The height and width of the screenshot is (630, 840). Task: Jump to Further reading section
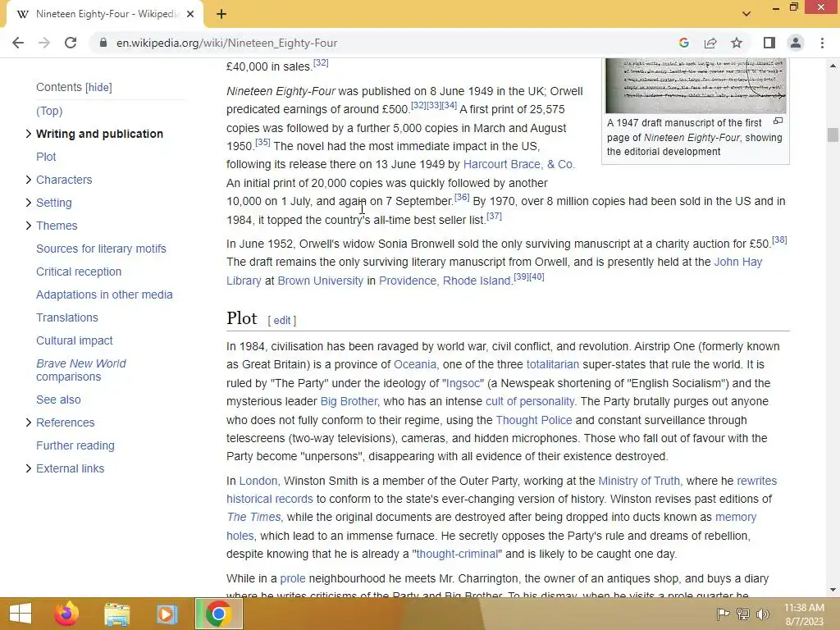pyautogui.click(x=75, y=445)
